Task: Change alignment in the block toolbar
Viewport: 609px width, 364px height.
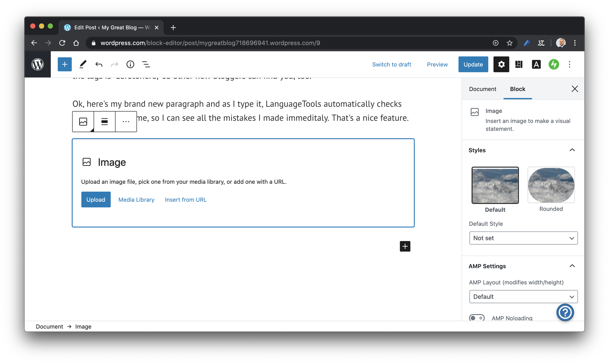Action: [x=105, y=122]
